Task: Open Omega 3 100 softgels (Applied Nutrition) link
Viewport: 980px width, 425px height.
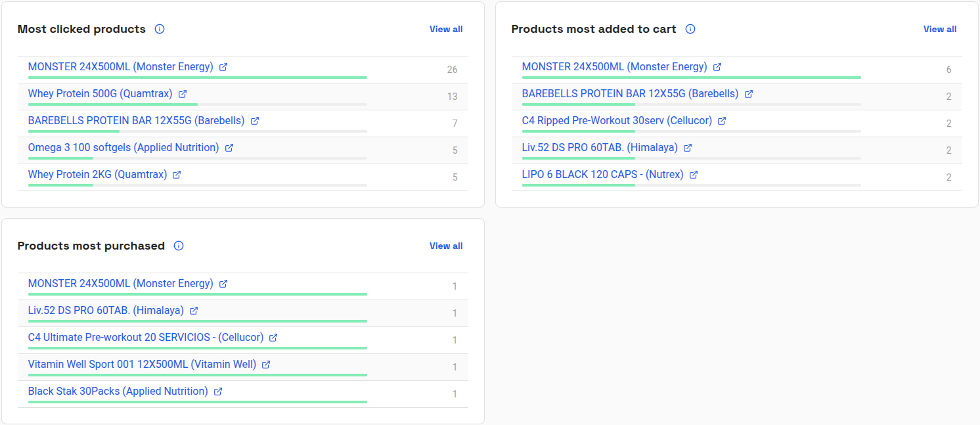Action: click(123, 147)
